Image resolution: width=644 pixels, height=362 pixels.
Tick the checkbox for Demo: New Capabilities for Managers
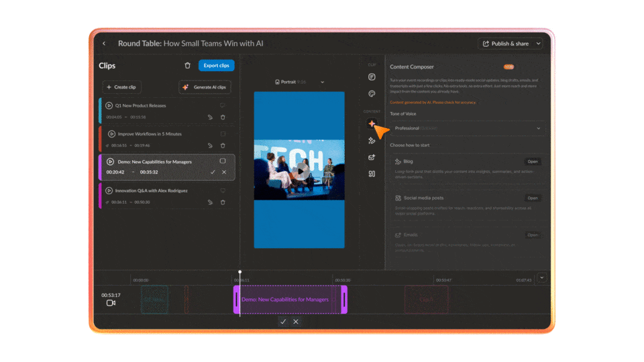tap(223, 162)
